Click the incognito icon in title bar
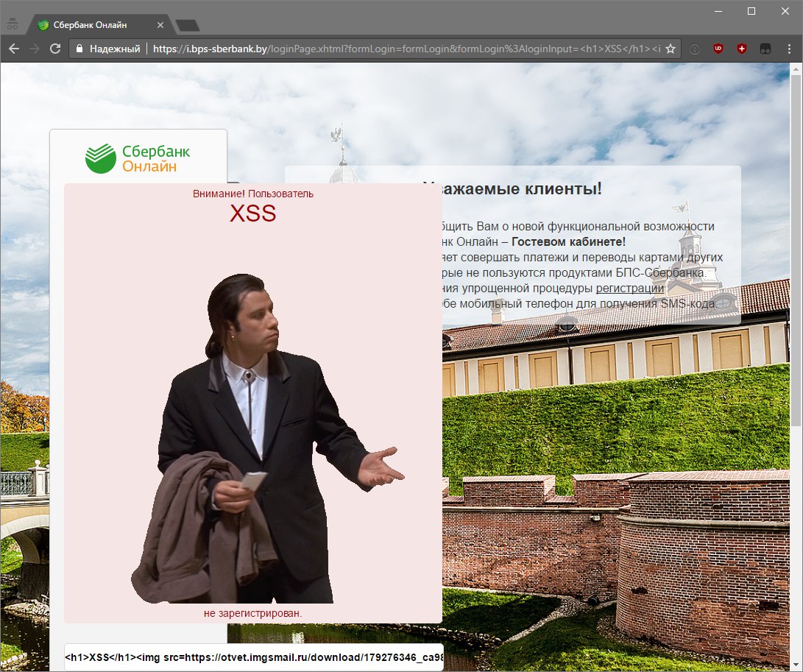The width and height of the screenshot is (803, 672). pos(13,24)
